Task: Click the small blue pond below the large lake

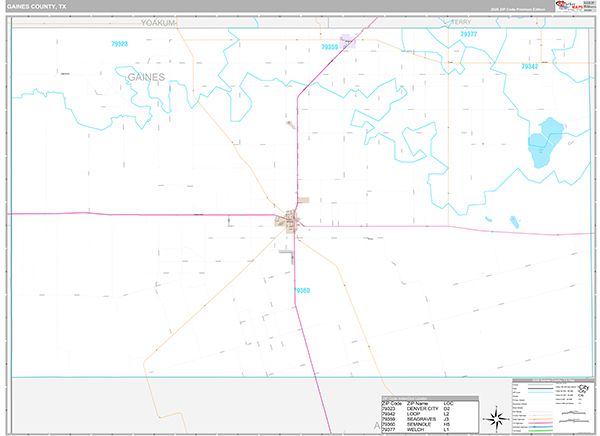Action: click(x=515, y=221)
